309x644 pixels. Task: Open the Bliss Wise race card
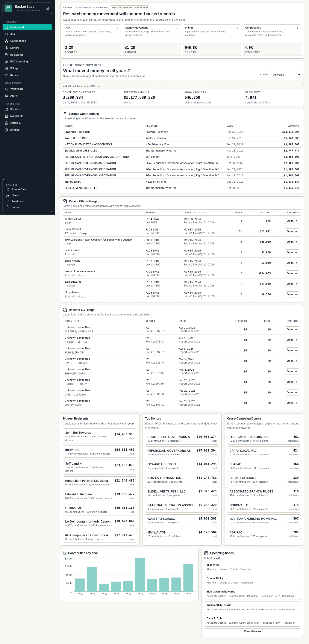pyautogui.click(x=253, y=567)
